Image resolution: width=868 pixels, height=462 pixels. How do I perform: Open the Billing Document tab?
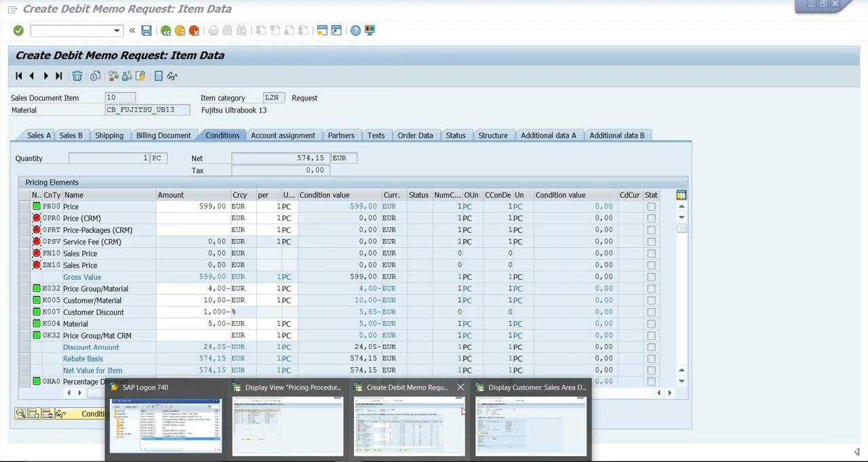point(163,135)
